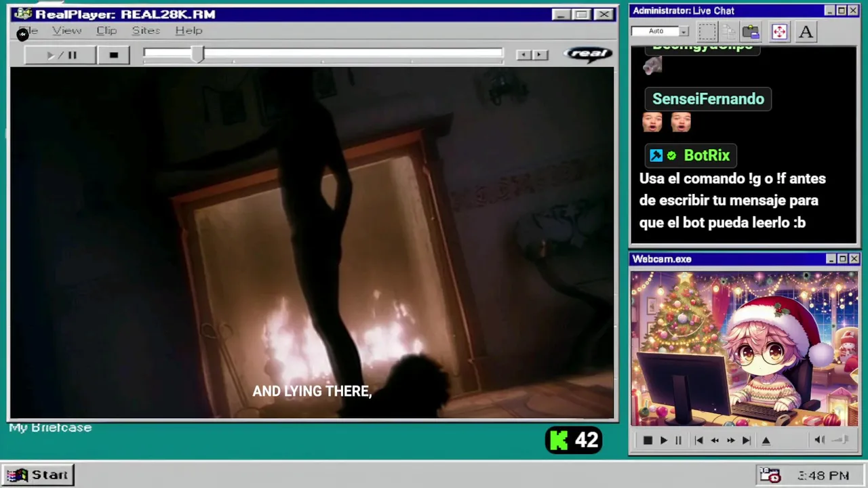Click the RealPlayer stop button
868x488 pixels.
113,55
